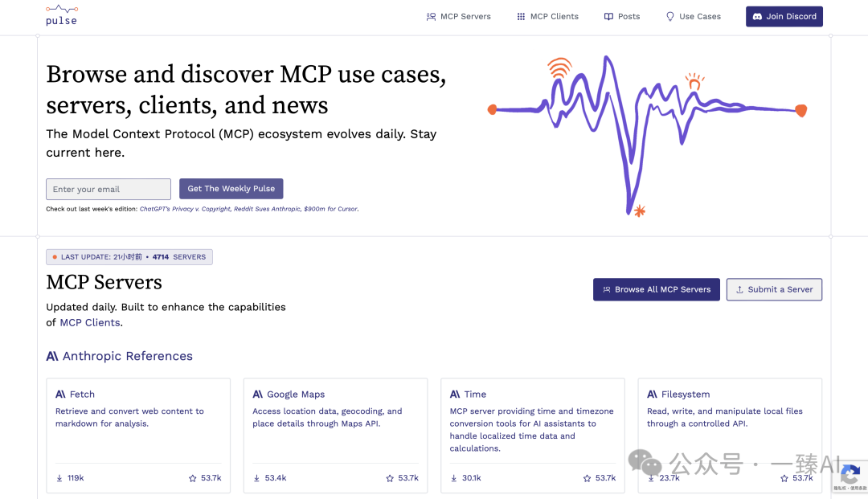
Task: Click the upload icon in Submit a Server
Action: [x=739, y=289]
